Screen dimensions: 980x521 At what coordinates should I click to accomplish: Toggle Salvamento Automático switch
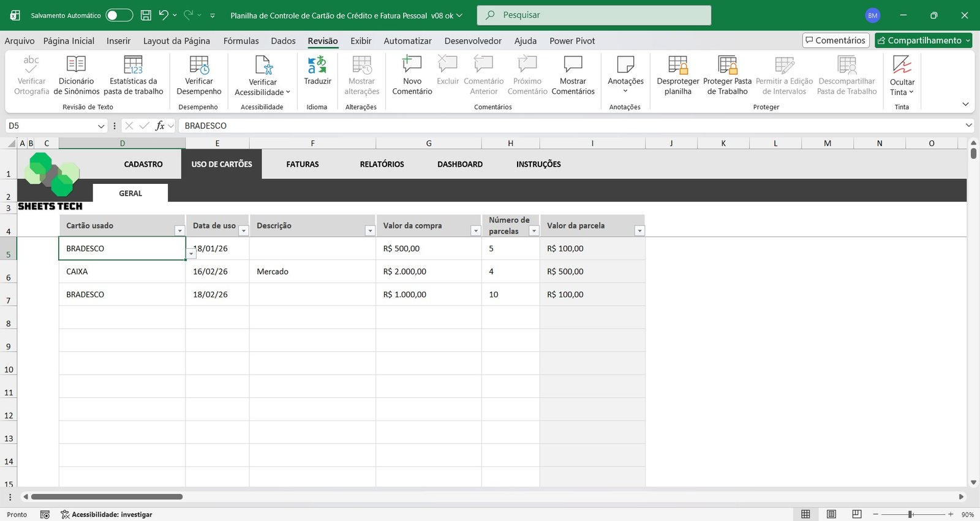click(119, 15)
